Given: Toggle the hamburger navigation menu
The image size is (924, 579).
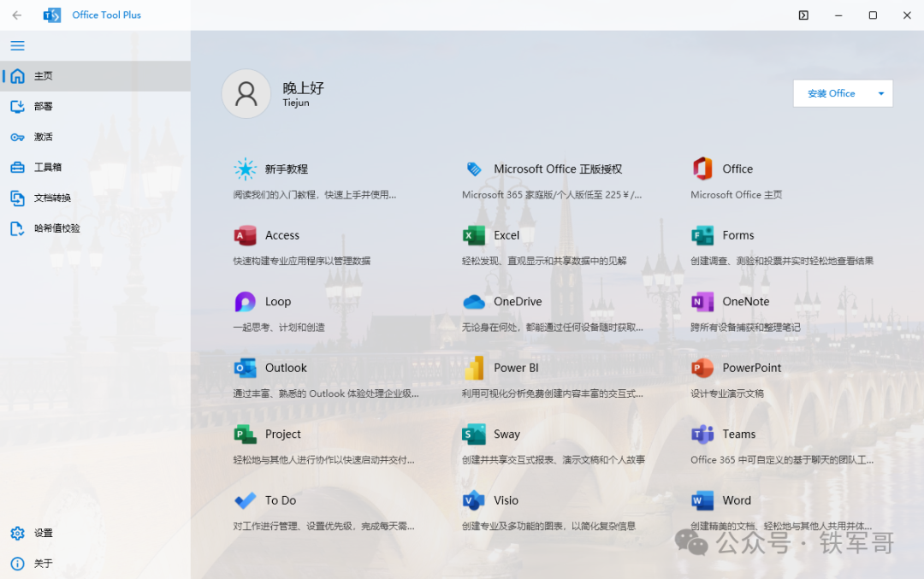Looking at the screenshot, I should click(18, 45).
